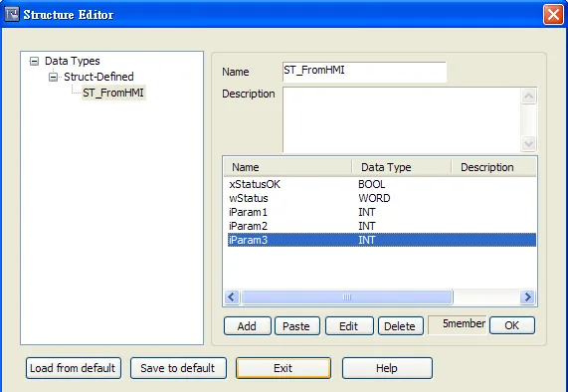Click the Exit button
This screenshot has height=392, width=568.
284,368
